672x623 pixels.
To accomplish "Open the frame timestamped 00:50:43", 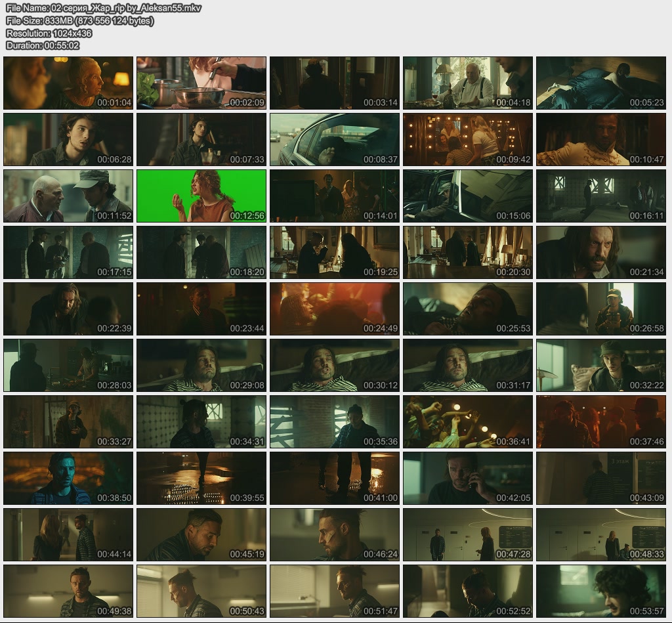I will pos(201,591).
